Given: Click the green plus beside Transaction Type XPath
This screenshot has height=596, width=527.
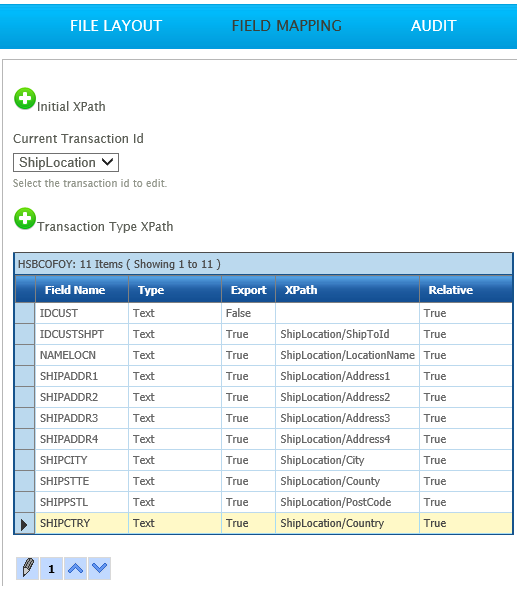Looking at the screenshot, I should tap(25, 219).
